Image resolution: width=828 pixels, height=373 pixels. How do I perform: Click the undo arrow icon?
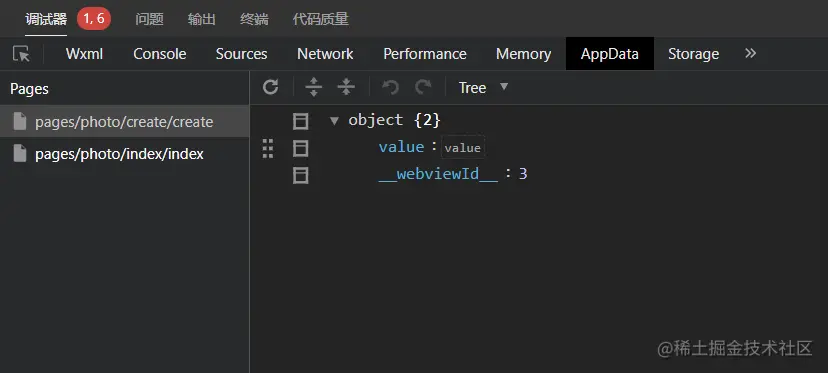390,87
